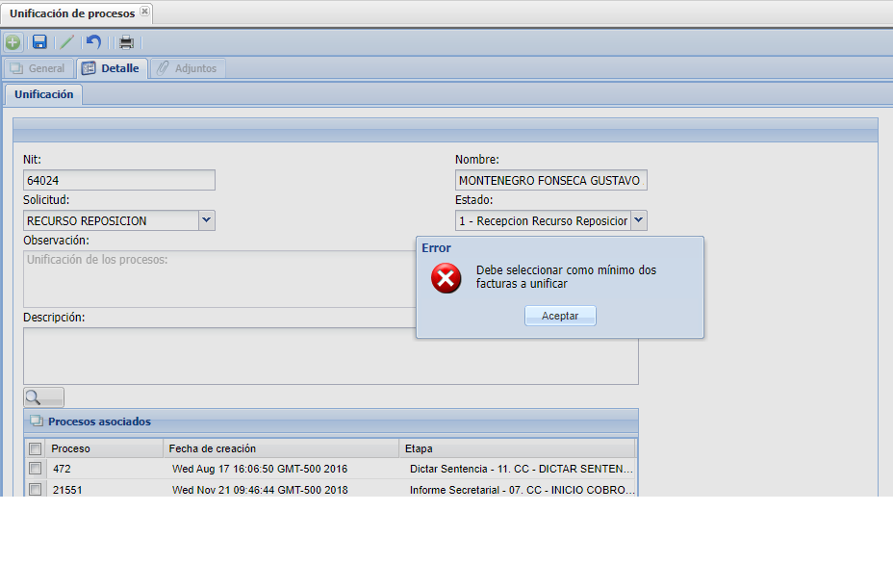Close the Unificación de procesos tab
893x588 pixels.
[x=144, y=12]
